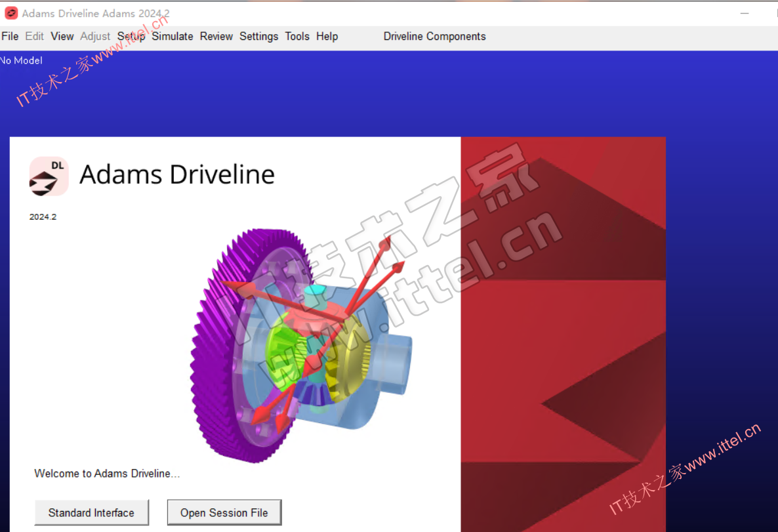Click the Welcome to Adams Driveline text
778x532 pixels.
click(107, 474)
